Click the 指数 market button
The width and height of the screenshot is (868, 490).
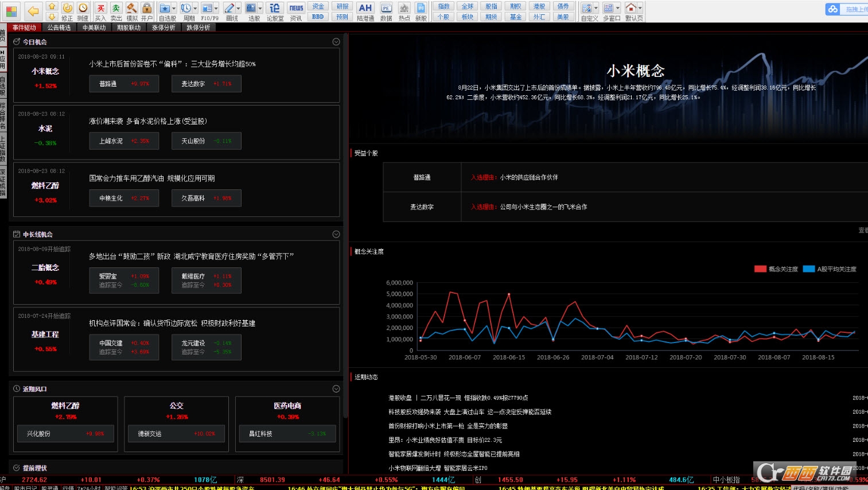[x=444, y=6]
